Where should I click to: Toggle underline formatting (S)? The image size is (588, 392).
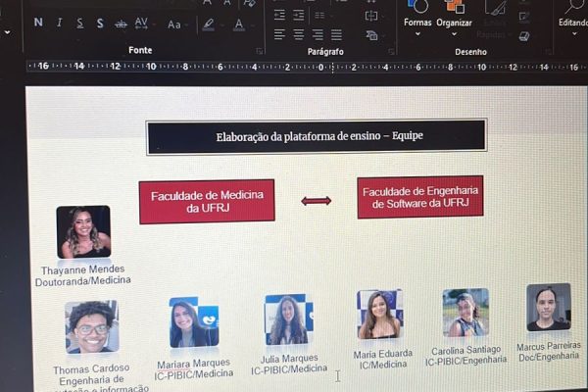(x=79, y=23)
